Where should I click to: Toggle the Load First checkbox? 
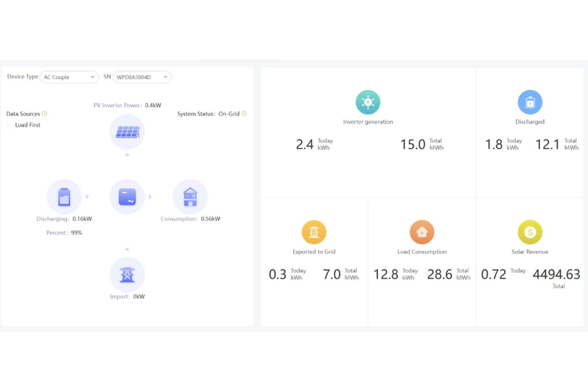click(10, 125)
